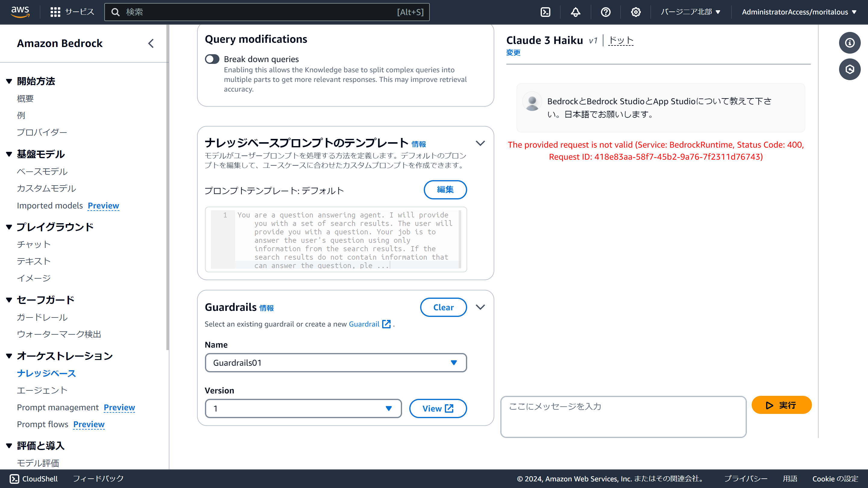This screenshot has height=488, width=868.
Task: Collapse the Guardrails section chevron
Action: click(x=480, y=307)
